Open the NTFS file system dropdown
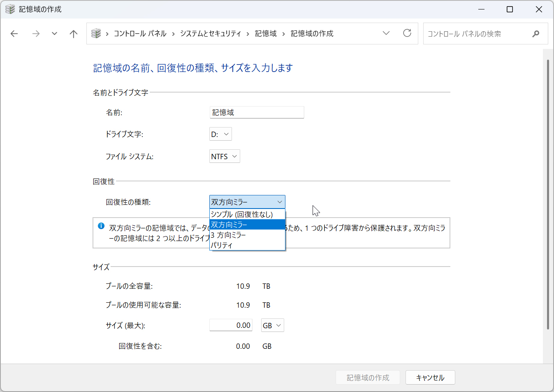The image size is (554, 392). [225, 156]
